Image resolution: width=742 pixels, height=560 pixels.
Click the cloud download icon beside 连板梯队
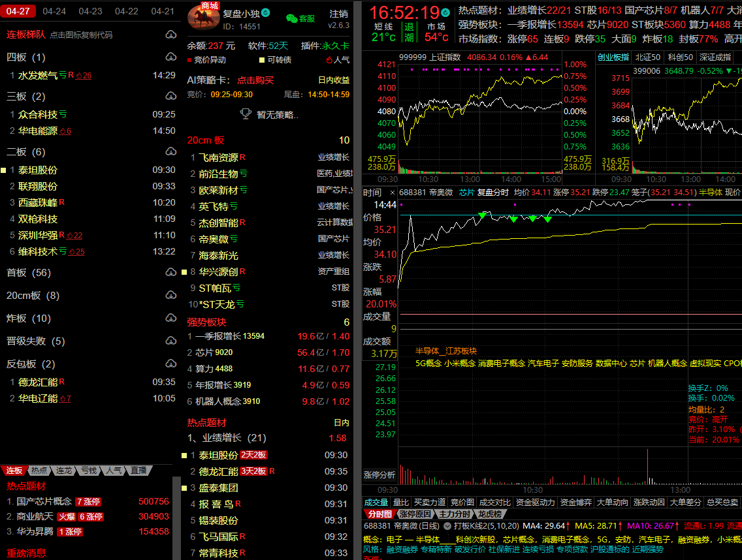[x=170, y=35]
